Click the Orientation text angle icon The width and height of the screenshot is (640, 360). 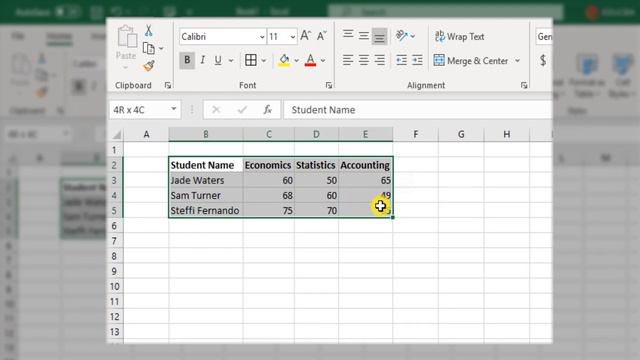(402, 36)
